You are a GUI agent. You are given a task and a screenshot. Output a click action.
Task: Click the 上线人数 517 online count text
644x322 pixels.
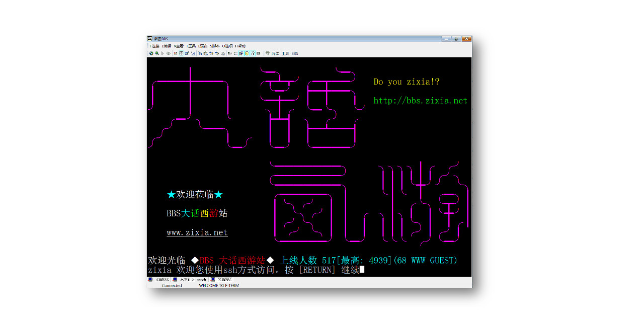tap(308, 260)
